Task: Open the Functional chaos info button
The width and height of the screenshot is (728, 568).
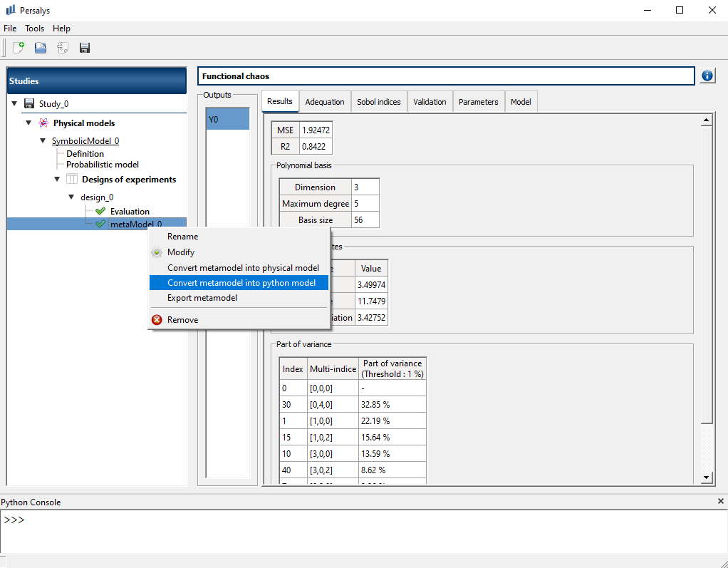Action: pyautogui.click(x=706, y=75)
